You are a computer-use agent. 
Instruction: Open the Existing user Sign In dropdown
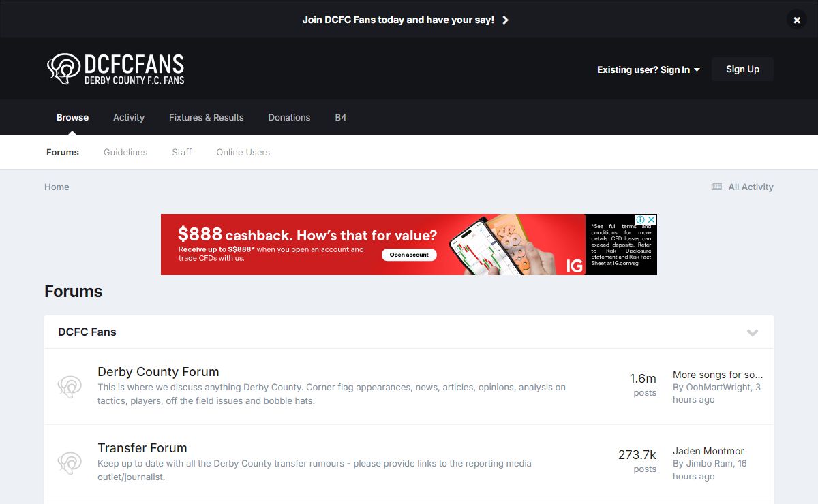tap(648, 69)
